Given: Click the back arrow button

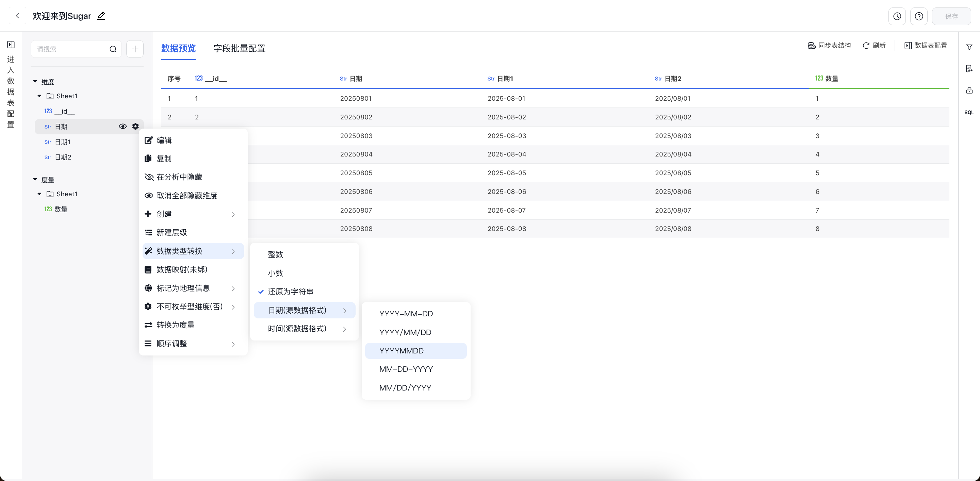Looking at the screenshot, I should (x=17, y=16).
